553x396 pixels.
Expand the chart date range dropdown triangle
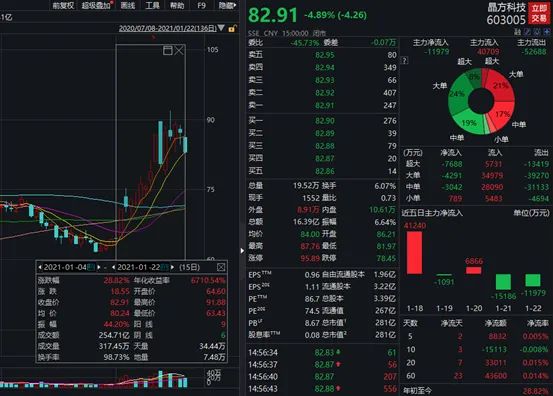pos(221,28)
